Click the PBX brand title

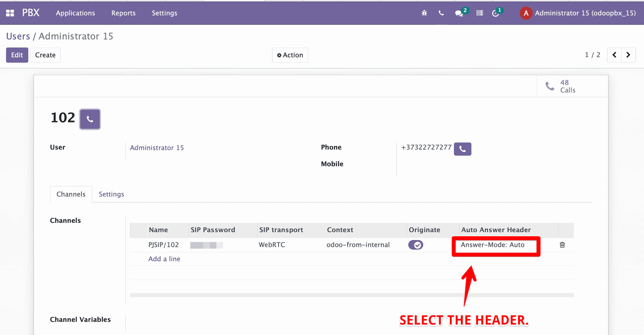[x=31, y=13]
